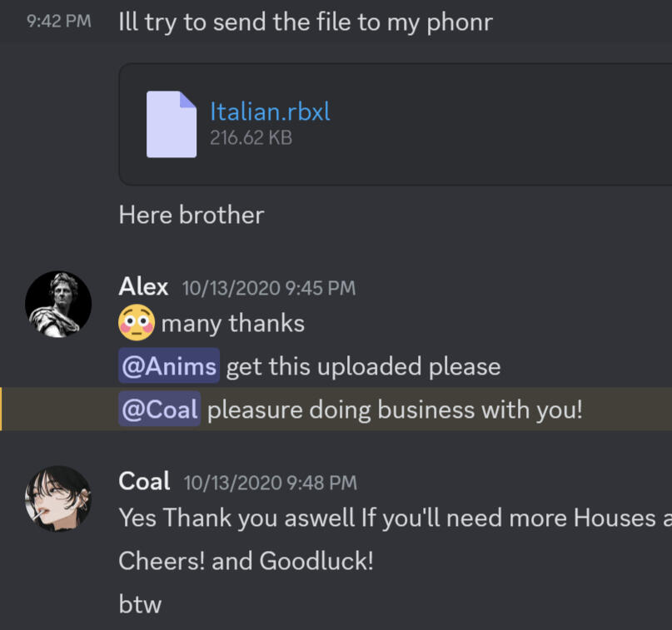Select the message 'Here brother'
The image size is (672, 630).
coord(192,215)
